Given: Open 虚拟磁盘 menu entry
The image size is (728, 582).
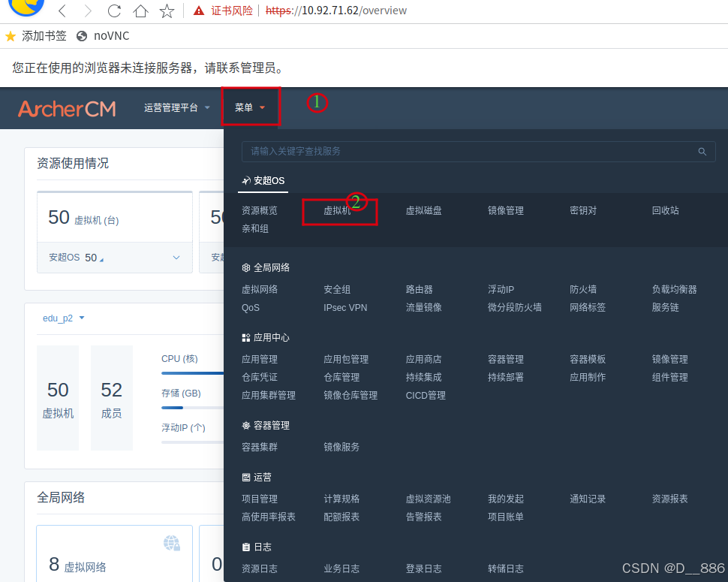Looking at the screenshot, I should (x=423, y=210).
